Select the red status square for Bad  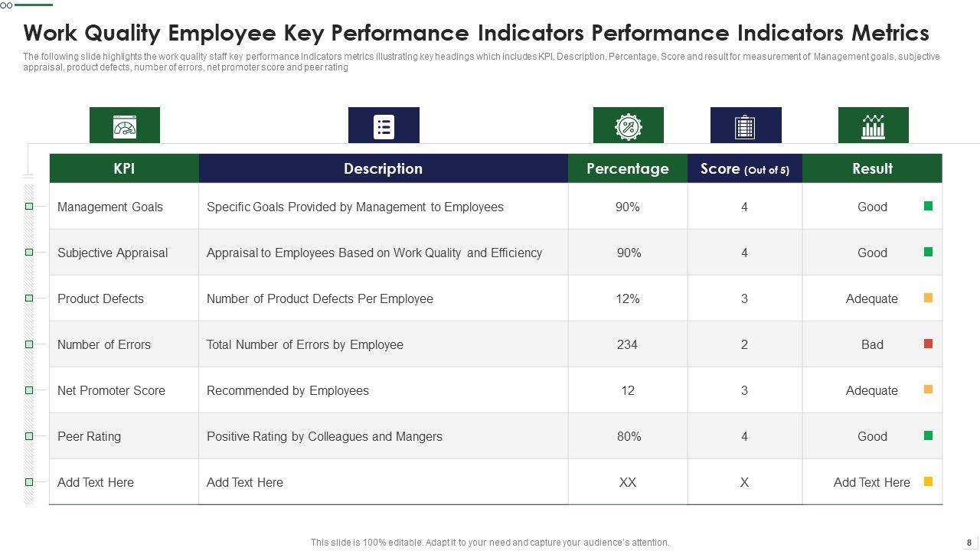928,344
